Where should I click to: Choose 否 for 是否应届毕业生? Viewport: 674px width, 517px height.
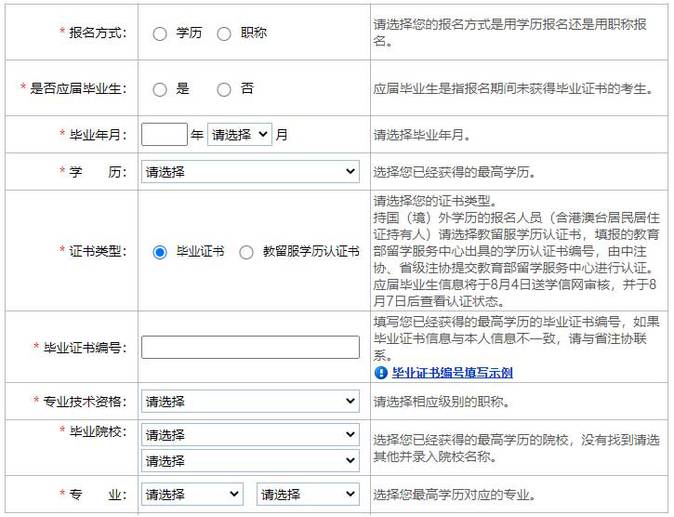pyautogui.click(x=224, y=89)
